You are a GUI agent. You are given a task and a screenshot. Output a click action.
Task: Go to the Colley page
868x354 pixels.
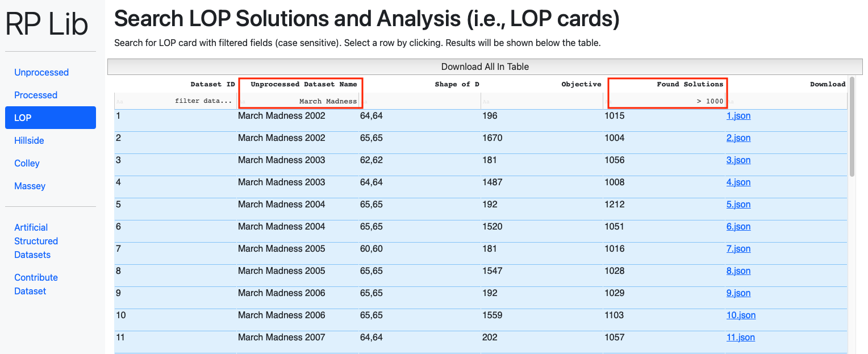[27, 163]
